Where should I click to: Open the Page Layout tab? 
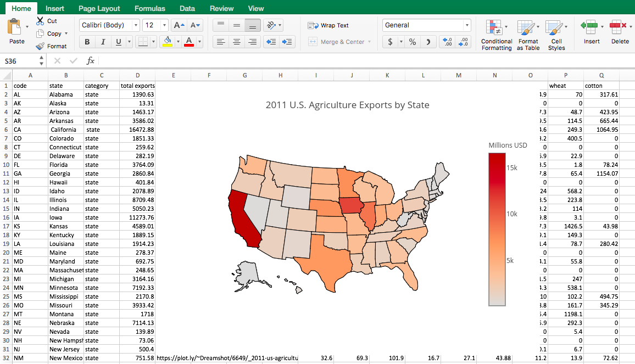99,8
